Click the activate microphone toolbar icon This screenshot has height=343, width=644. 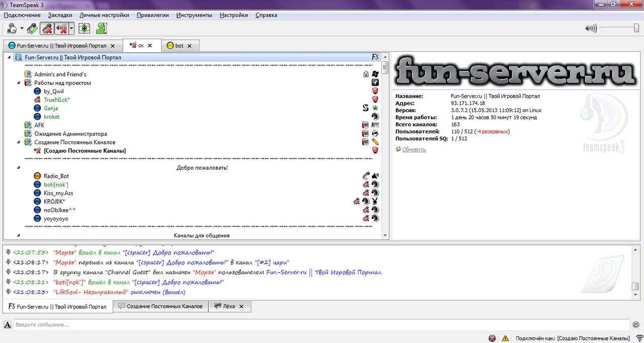[32, 28]
